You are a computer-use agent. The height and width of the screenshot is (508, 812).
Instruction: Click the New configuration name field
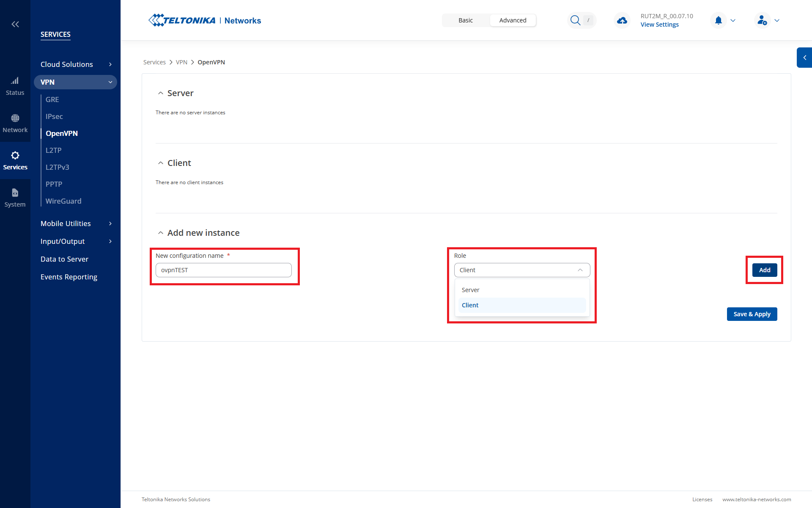223,270
